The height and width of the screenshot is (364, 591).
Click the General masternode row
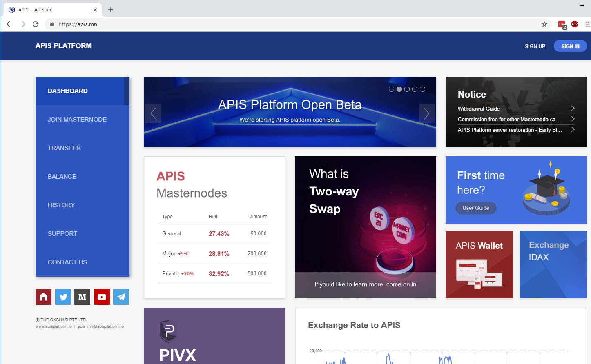click(x=214, y=234)
